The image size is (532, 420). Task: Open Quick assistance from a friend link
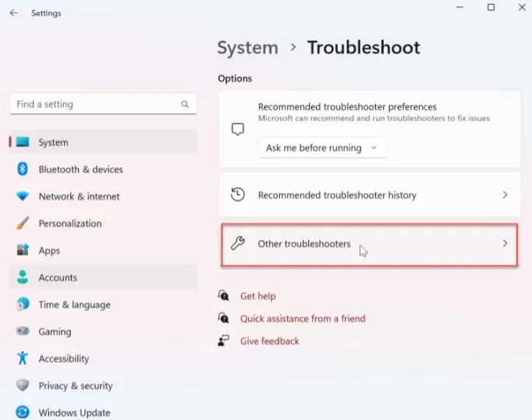[303, 319]
